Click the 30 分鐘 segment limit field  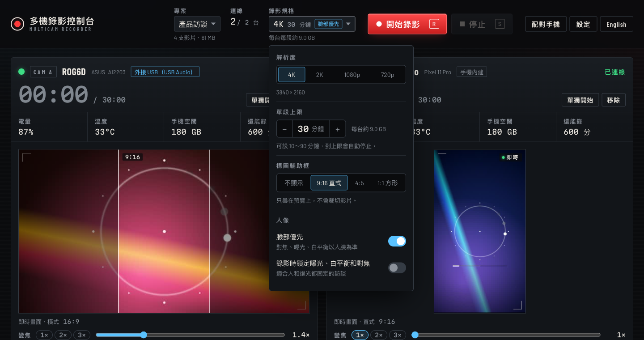[311, 129]
